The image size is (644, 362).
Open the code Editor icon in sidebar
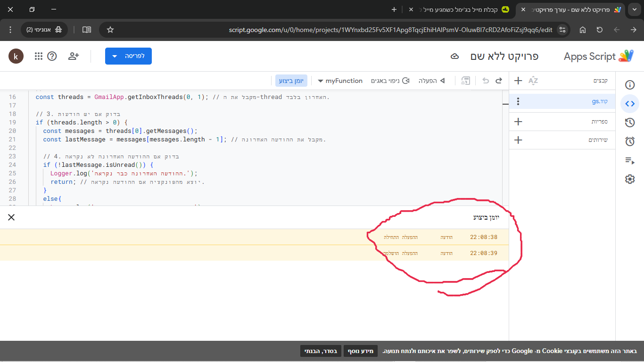(x=630, y=104)
